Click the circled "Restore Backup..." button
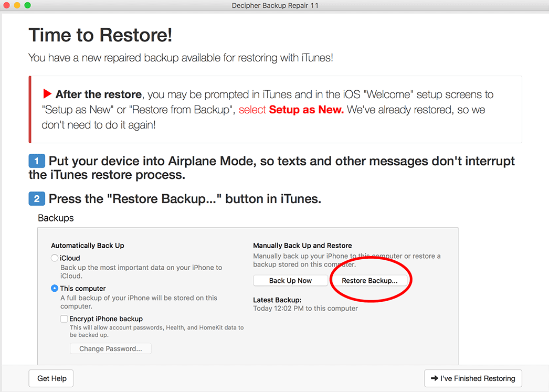 (371, 280)
